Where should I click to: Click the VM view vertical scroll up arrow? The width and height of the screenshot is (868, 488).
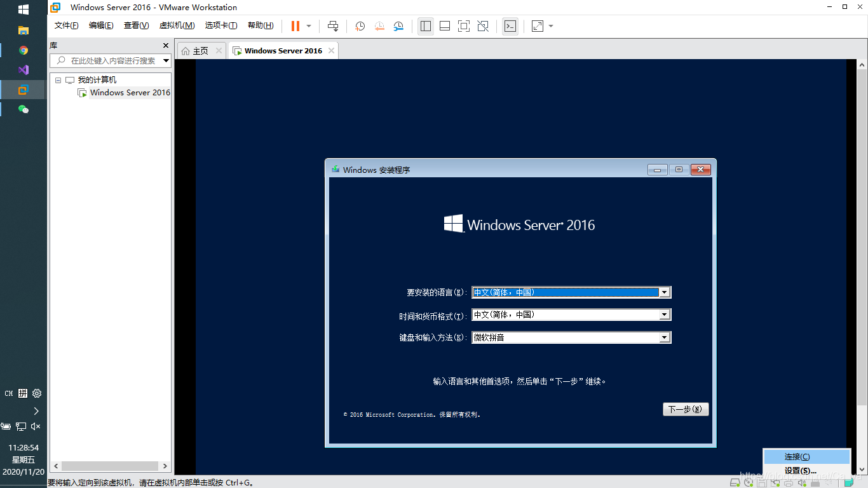click(x=862, y=65)
